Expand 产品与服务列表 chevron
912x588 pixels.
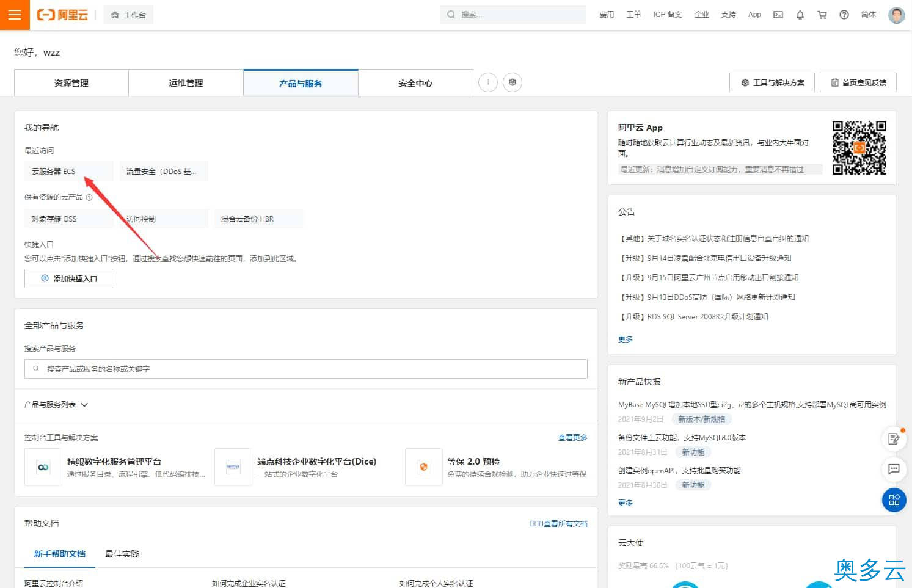[84, 405]
